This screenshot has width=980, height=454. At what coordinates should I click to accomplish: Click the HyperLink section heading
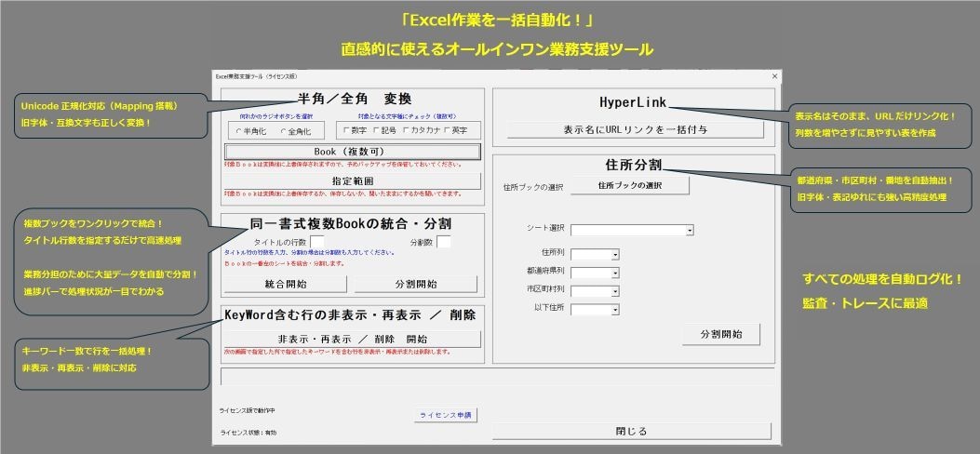click(633, 101)
